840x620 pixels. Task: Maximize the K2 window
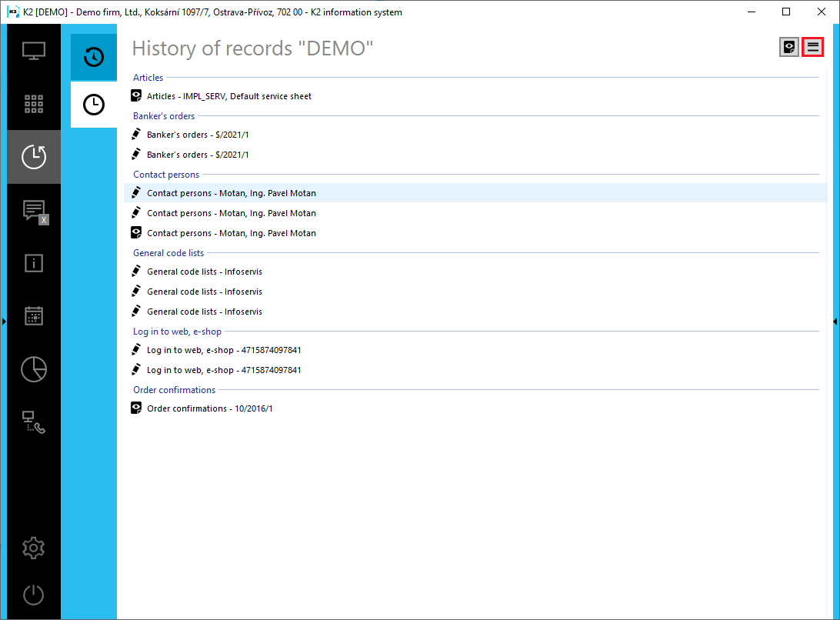click(x=786, y=12)
